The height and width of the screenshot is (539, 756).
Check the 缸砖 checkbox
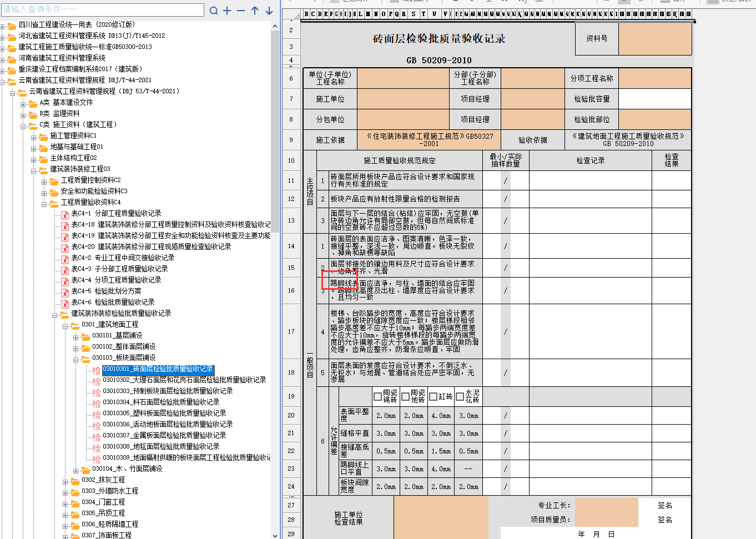coord(434,396)
